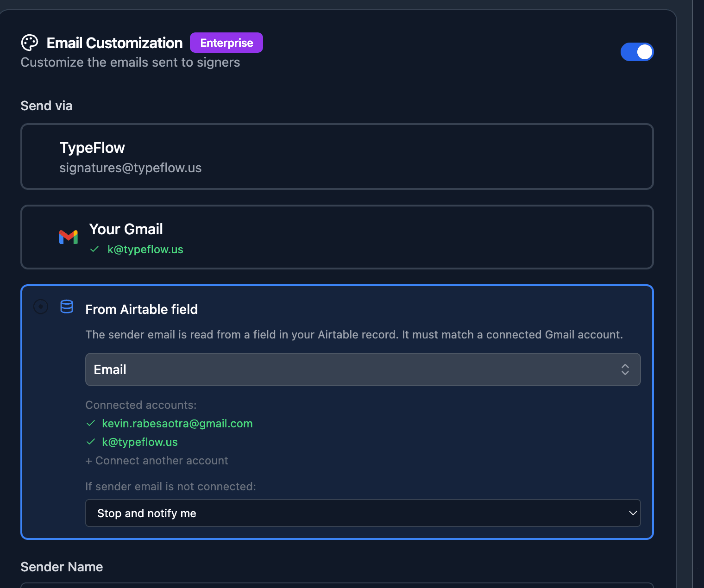Click the From Airtable field title
The width and height of the screenshot is (704, 588).
[x=142, y=309]
